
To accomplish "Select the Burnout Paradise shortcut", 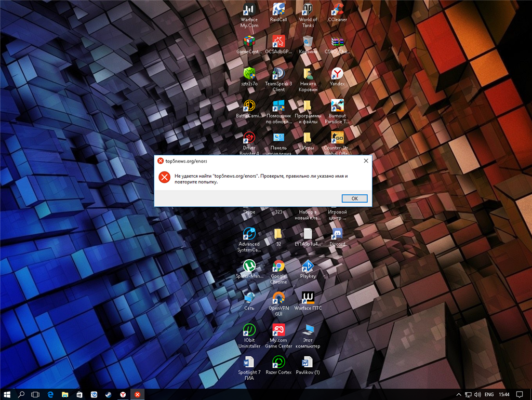I will 337,112.
